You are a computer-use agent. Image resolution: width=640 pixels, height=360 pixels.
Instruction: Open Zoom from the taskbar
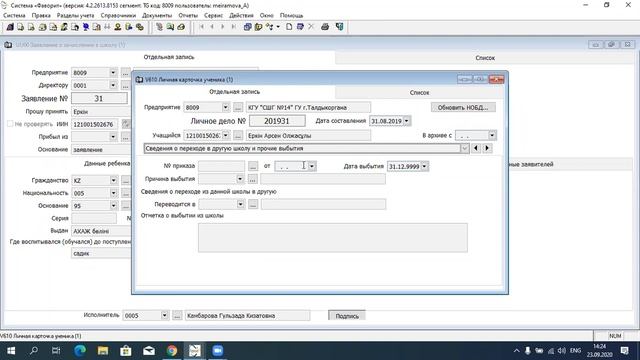[218, 351]
